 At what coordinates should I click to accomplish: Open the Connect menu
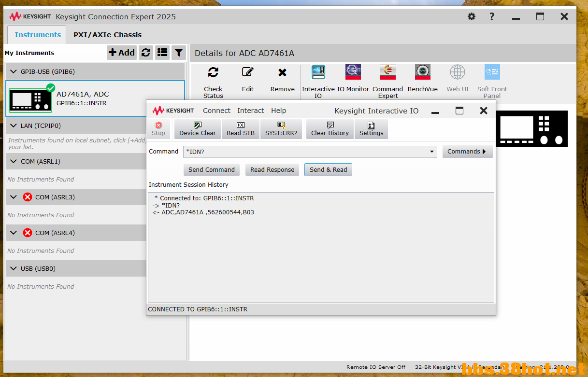[217, 111]
